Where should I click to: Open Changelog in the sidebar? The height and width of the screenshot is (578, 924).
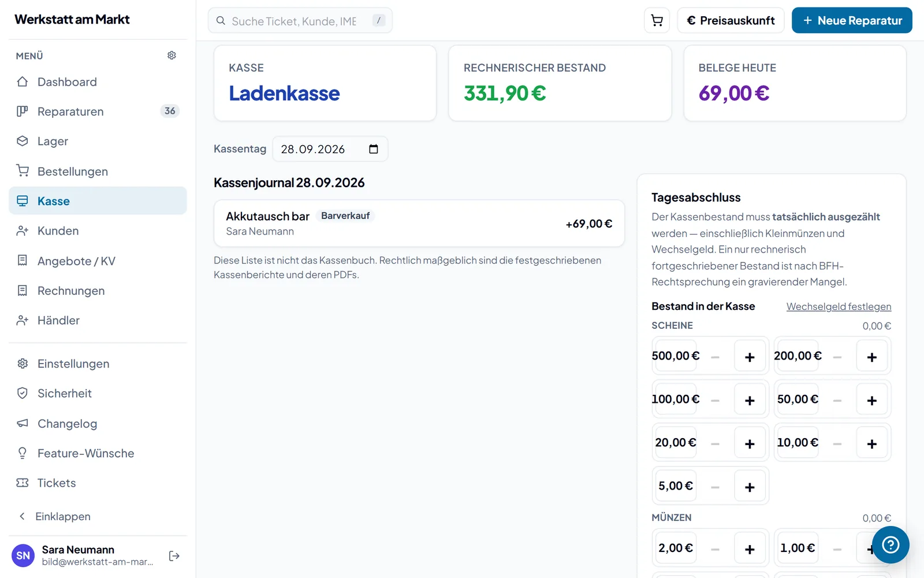(x=98, y=423)
